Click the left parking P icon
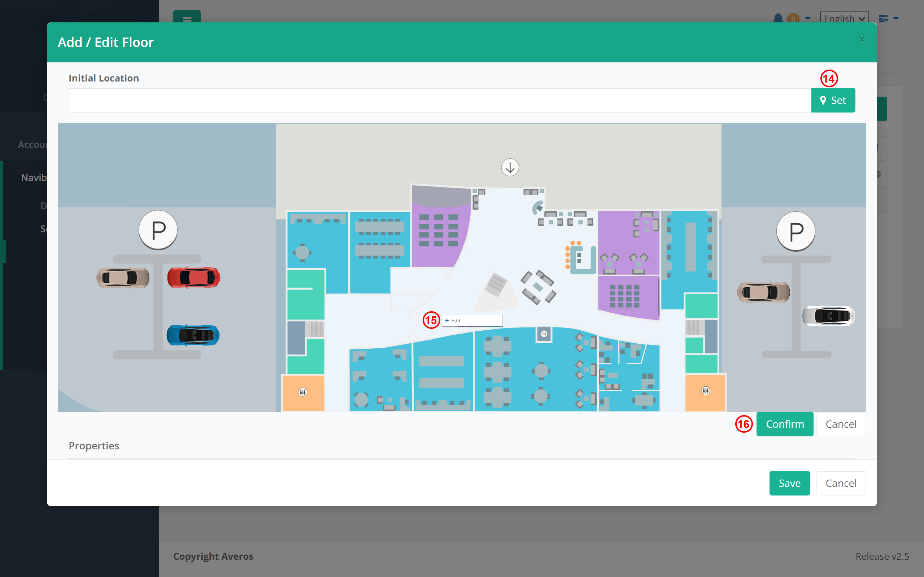924x577 pixels. 158,230
